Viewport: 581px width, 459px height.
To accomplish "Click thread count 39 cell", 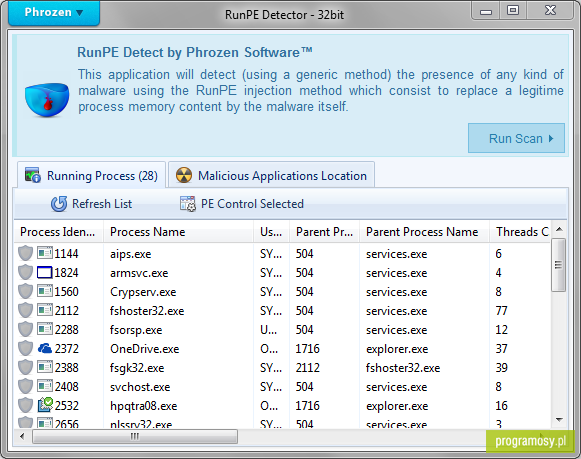I will tap(501, 367).
